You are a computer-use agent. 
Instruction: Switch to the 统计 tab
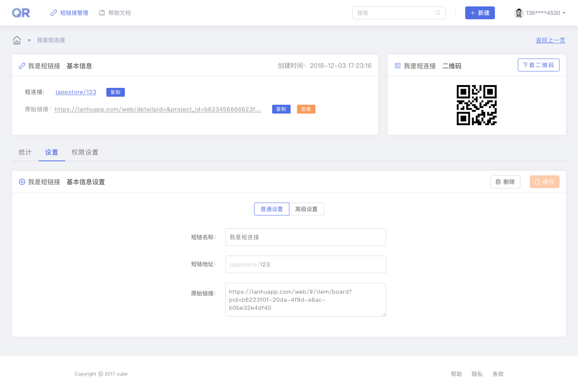tap(24, 152)
